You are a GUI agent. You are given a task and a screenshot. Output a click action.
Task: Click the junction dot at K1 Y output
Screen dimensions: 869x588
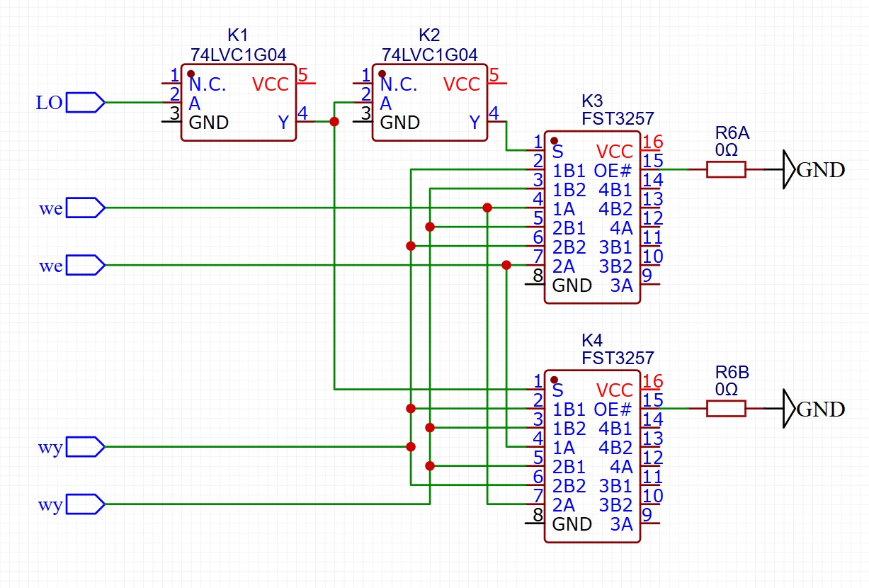point(334,122)
